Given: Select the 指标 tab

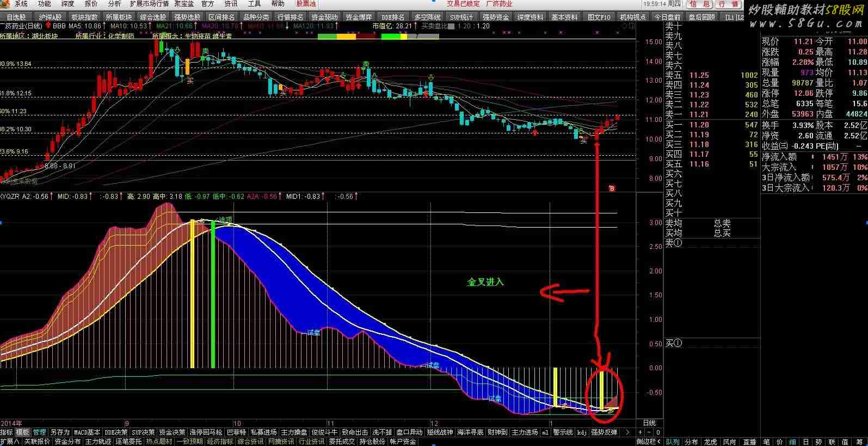Looking at the screenshot, I should (x=7, y=432).
